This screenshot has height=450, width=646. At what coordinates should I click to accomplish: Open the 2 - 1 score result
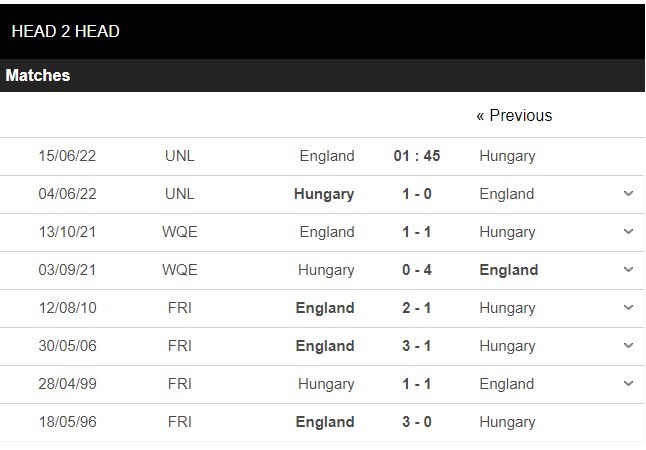pos(417,308)
